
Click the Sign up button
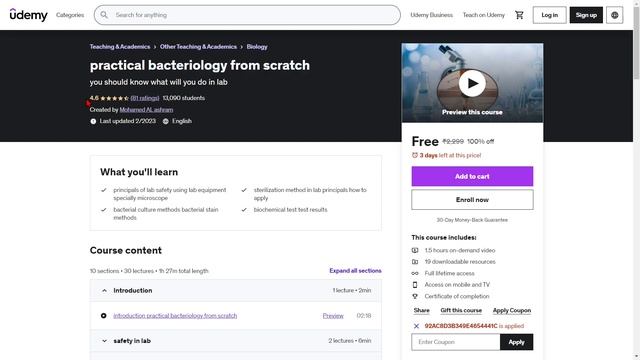(586, 15)
